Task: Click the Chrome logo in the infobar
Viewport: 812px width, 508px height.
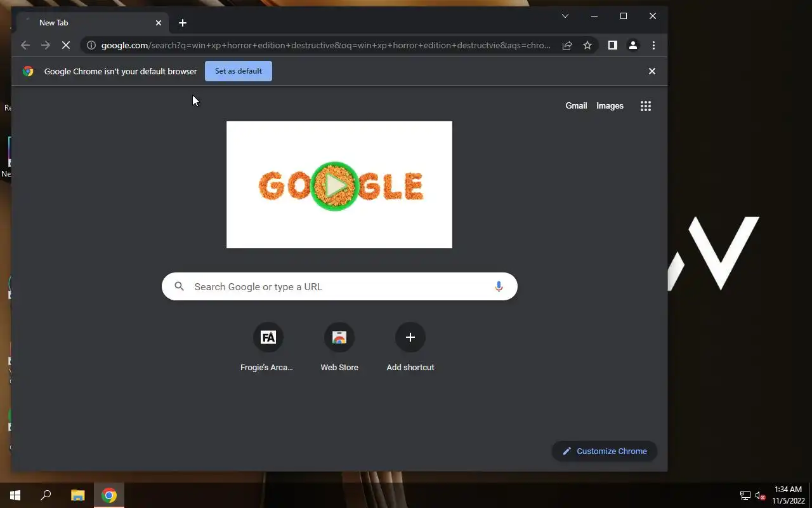Action: point(28,71)
